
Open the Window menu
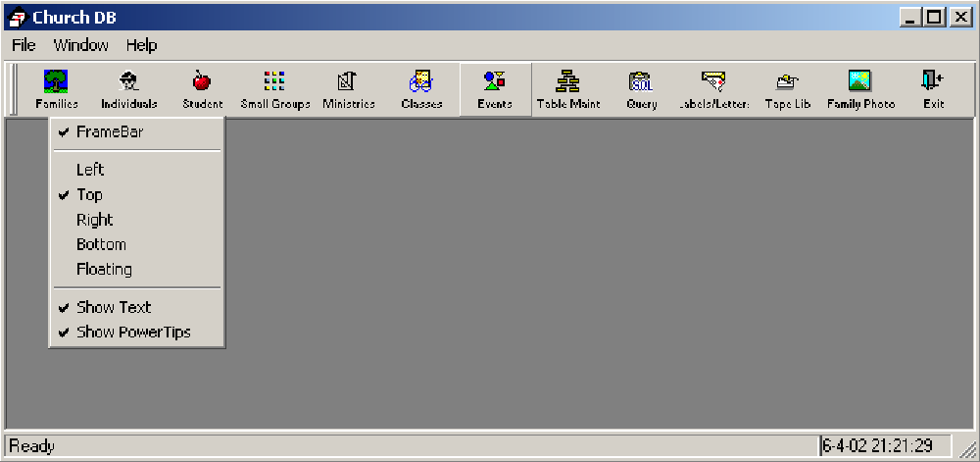click(80, 46)
